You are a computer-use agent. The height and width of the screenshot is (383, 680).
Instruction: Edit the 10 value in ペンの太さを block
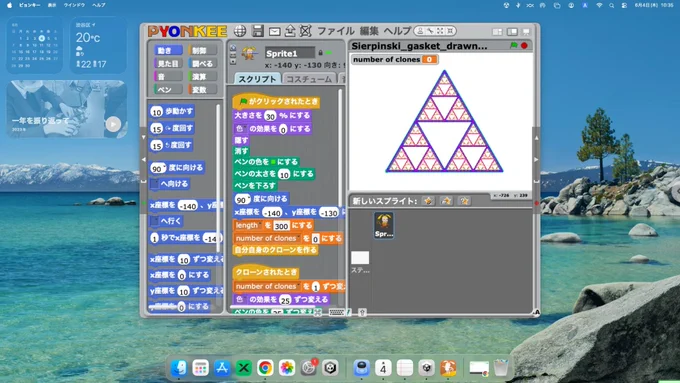[x=284, y=175]
